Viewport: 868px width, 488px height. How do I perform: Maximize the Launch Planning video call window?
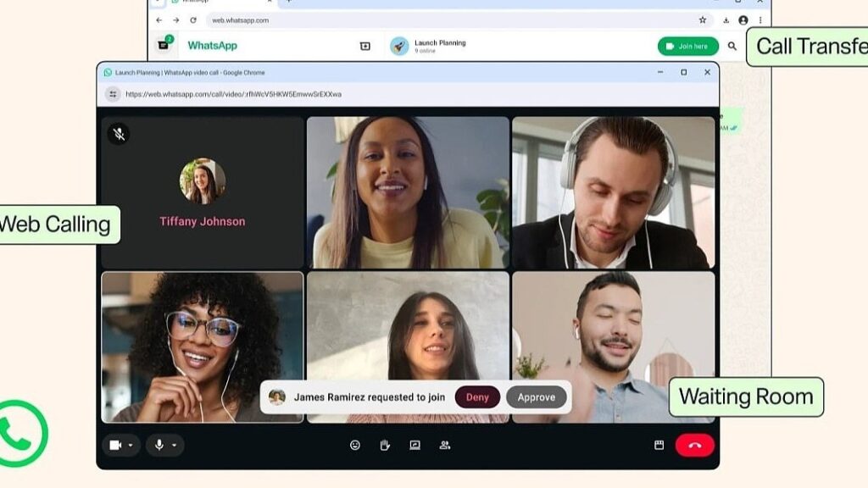coord(684,73)
